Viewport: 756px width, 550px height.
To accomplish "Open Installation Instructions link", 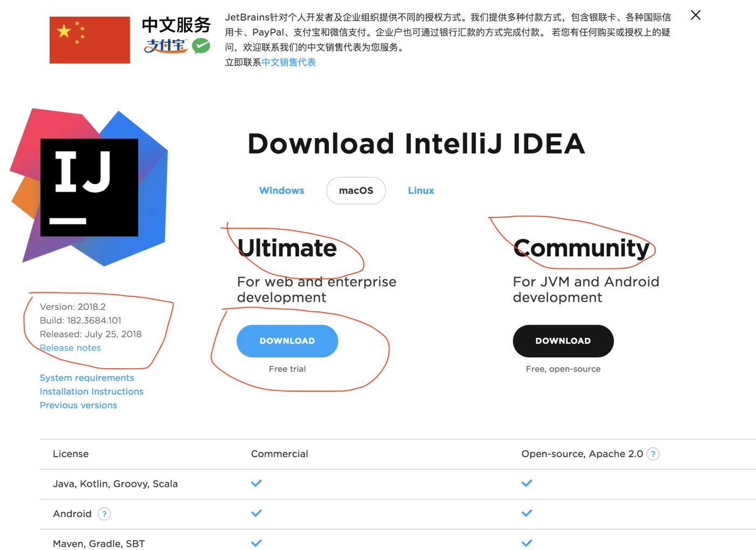I will (x=92, y=391).
